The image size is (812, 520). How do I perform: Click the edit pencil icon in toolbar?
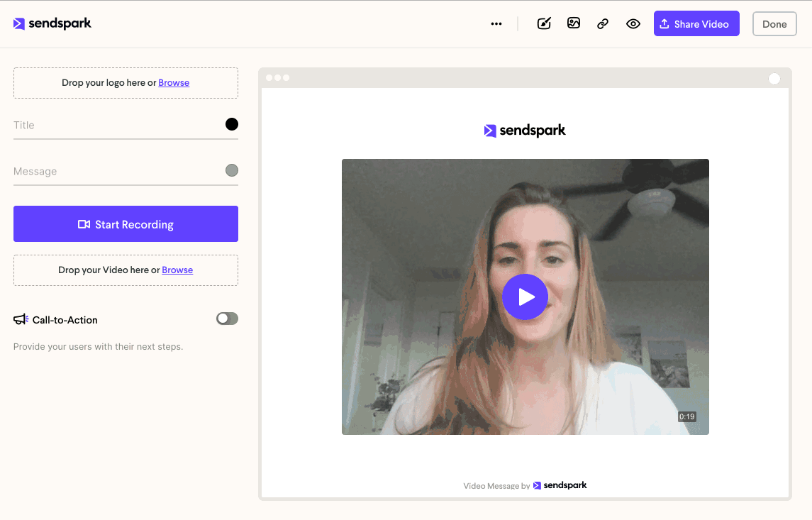pyautogui.click(x=544, y=23)
